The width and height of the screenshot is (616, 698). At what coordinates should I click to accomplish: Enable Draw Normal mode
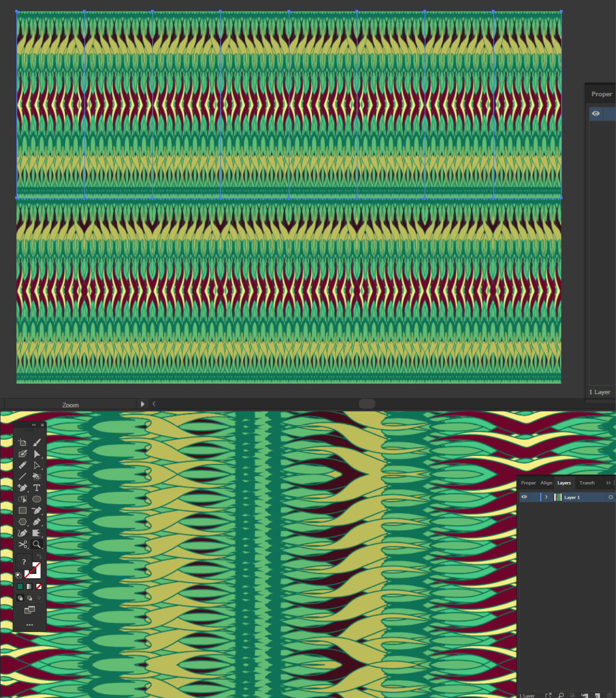pyautogui.click(x=20, y=598)
